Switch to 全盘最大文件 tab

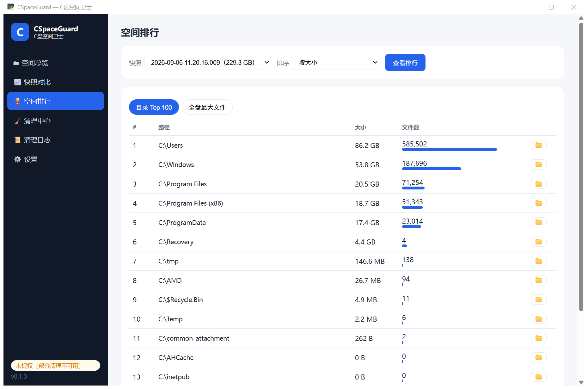click(x=207, y=107)
